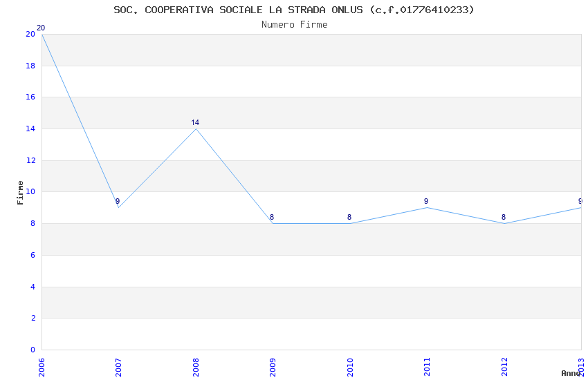Click the 2008 year label on x-axis

click(196, 368)
